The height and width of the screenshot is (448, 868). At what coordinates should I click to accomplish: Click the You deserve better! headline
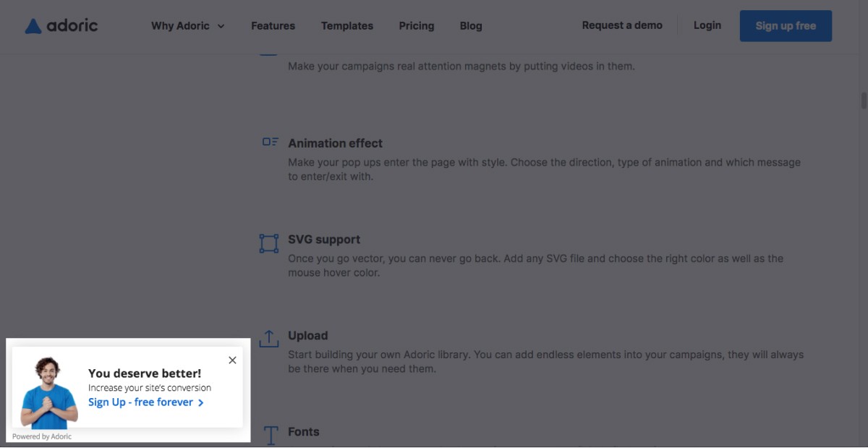point(145,373)
